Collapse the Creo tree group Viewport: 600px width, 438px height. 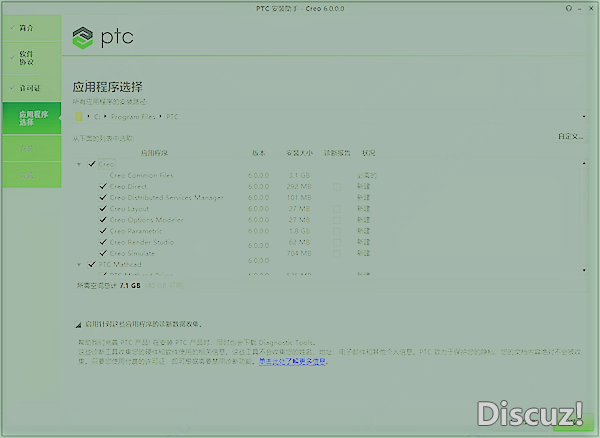point(79,164)
